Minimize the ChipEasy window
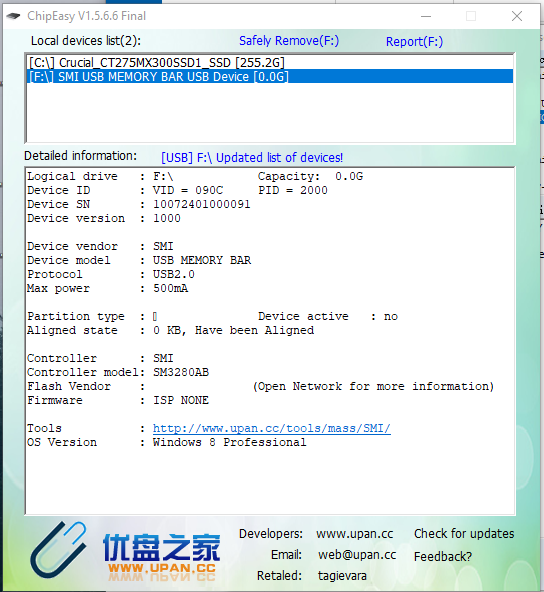This screenshot has height=592, width=544. [426, 16]
